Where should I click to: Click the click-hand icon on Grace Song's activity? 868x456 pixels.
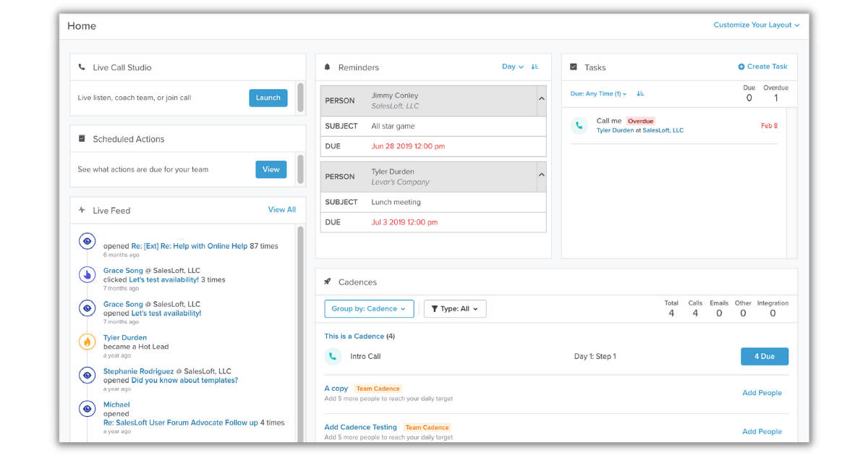point(87,274)
